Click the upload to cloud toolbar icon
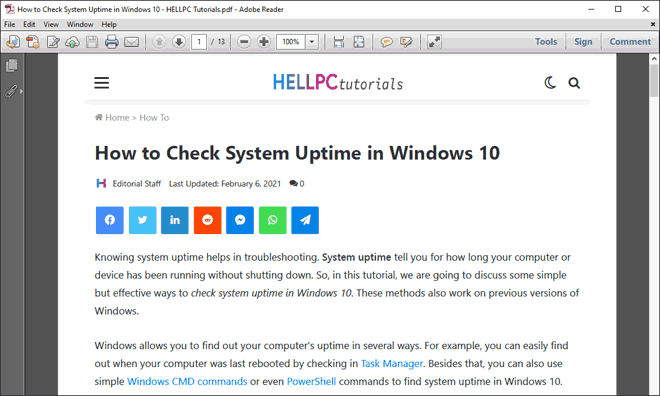660x396 pixels. point(72,42)
